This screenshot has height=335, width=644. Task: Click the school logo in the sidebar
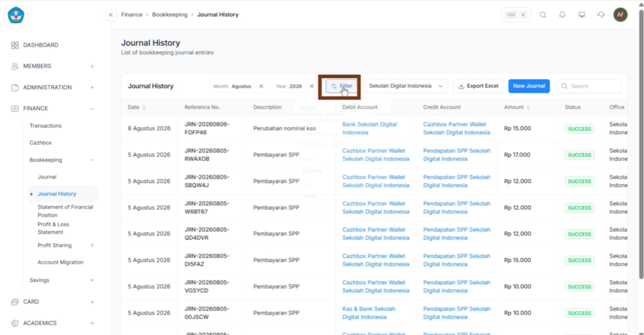16,15
